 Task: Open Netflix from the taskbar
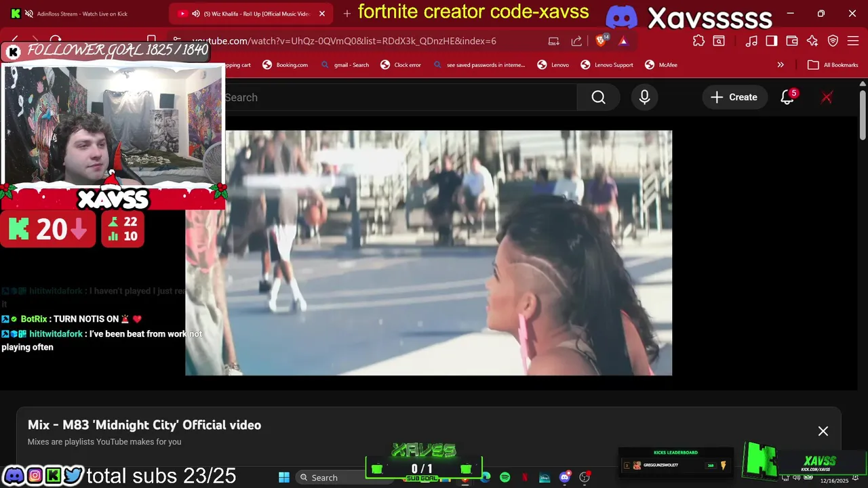[x=524, y=477]
